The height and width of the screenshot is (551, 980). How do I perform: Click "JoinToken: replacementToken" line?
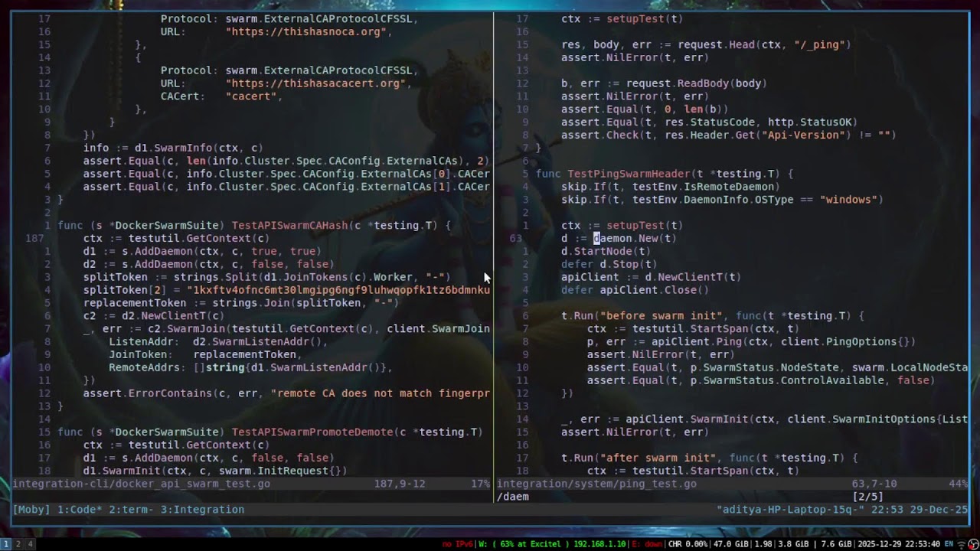click(x=205, y=354)
